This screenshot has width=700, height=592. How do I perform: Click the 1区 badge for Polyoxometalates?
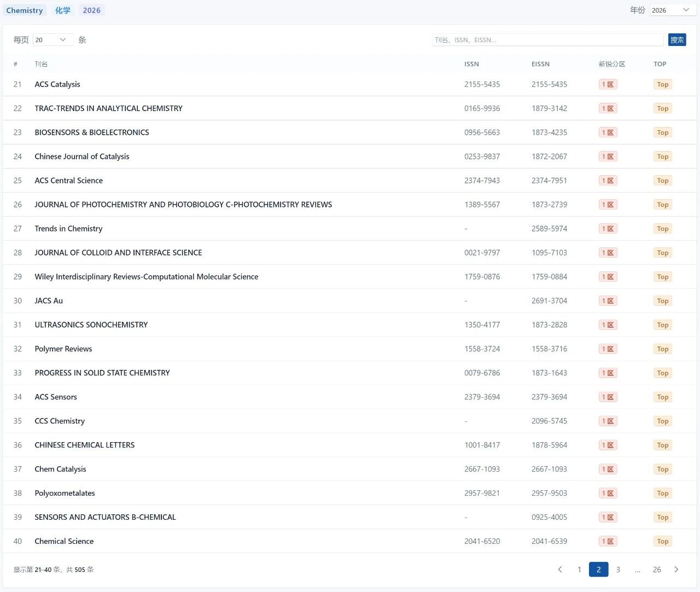tap(608, 494)
